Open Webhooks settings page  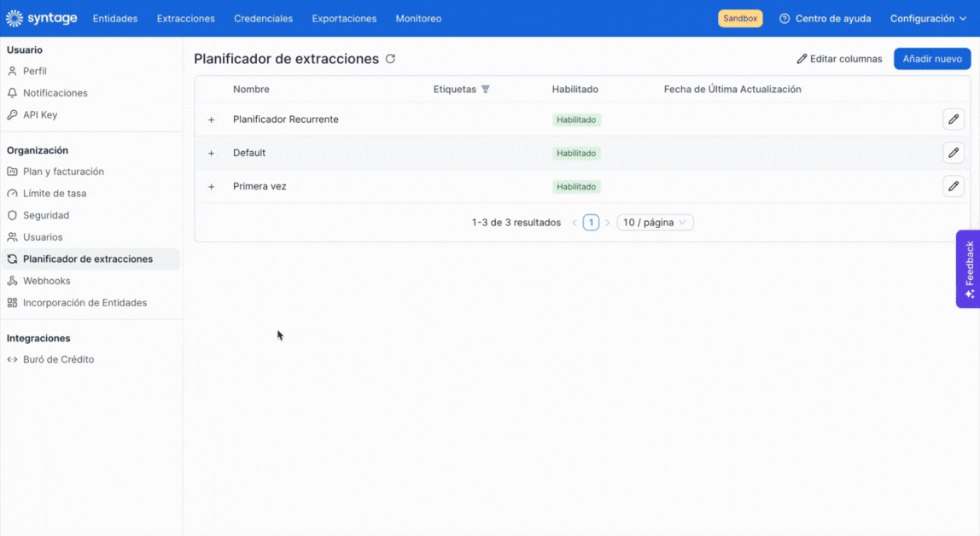46,281
